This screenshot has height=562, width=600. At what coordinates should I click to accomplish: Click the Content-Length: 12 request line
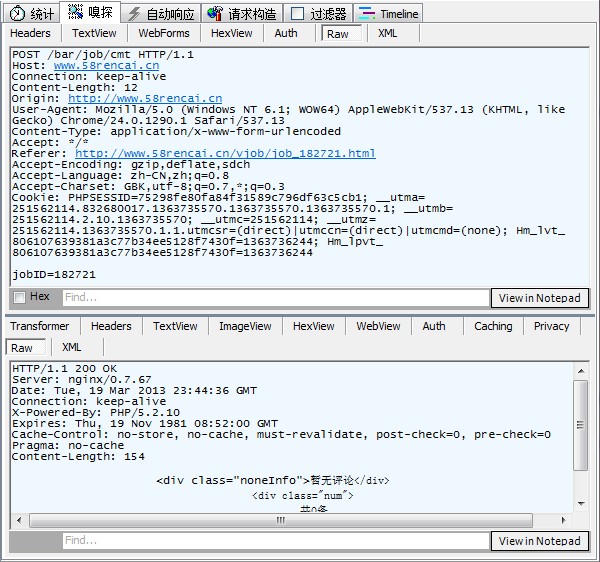pyautogui.click(x=75, y=87)
